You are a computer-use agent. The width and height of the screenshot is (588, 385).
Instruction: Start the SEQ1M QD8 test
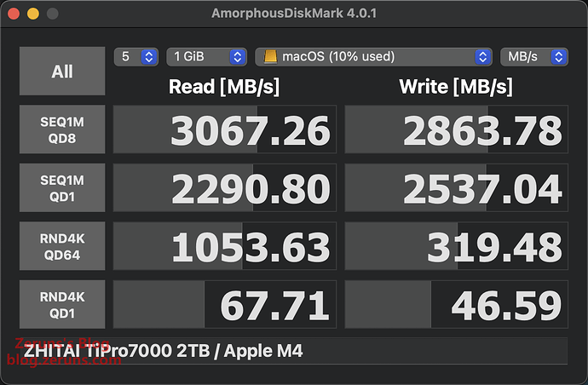click(62, 129)
